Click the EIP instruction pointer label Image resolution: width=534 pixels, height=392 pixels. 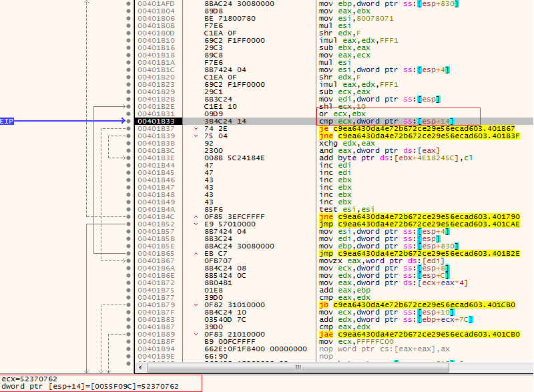click(7, 121)
